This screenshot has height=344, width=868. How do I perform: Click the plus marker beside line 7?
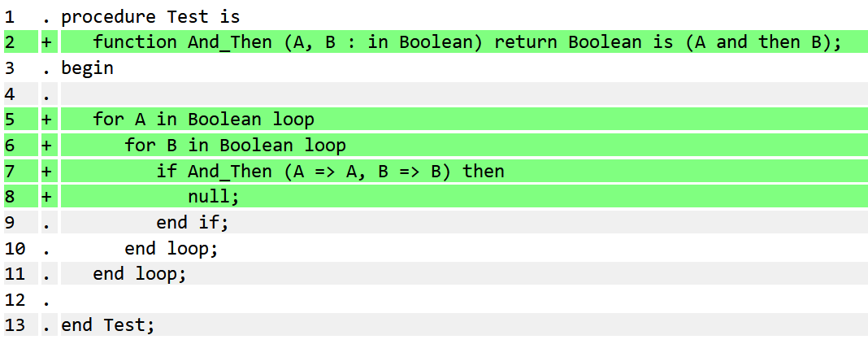coord(47,172)
